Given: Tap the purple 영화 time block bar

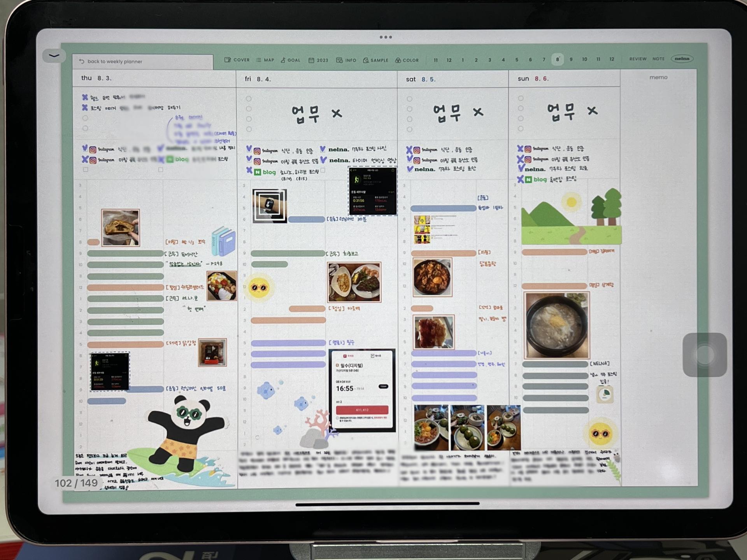Looking at the screenshot, I should point(288,343).
